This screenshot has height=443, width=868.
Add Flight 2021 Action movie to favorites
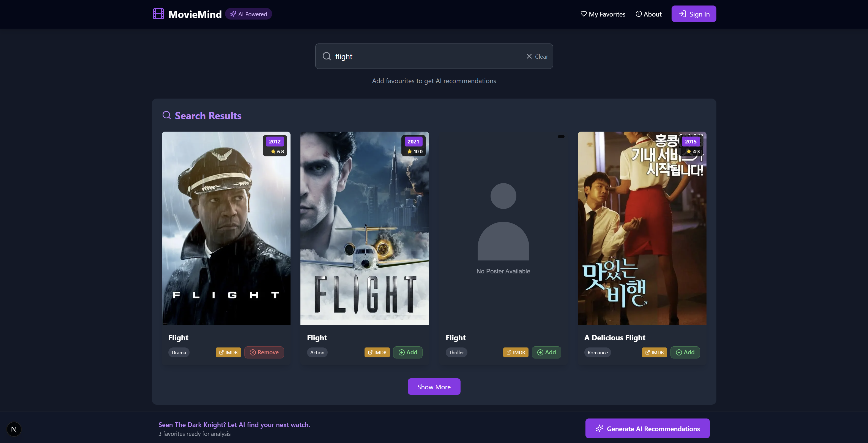coord(407,352)
